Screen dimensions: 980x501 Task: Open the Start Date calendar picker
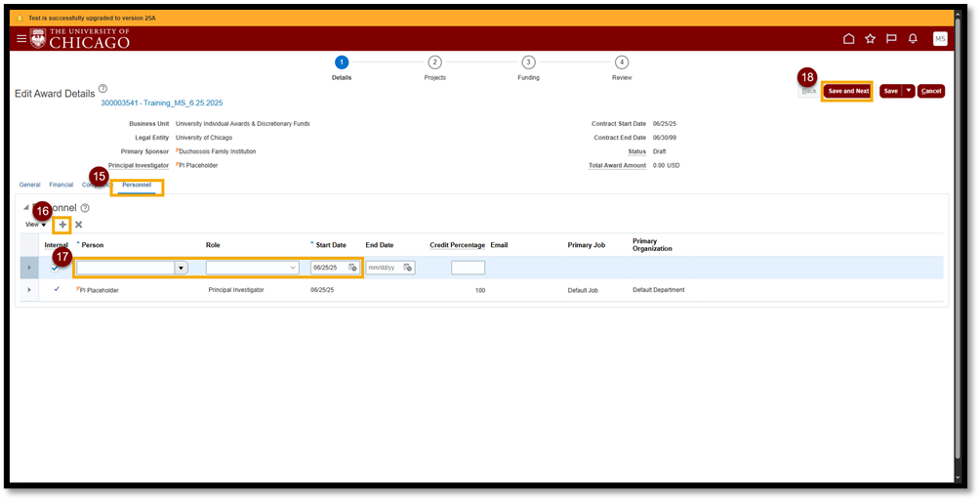[352, 268]
